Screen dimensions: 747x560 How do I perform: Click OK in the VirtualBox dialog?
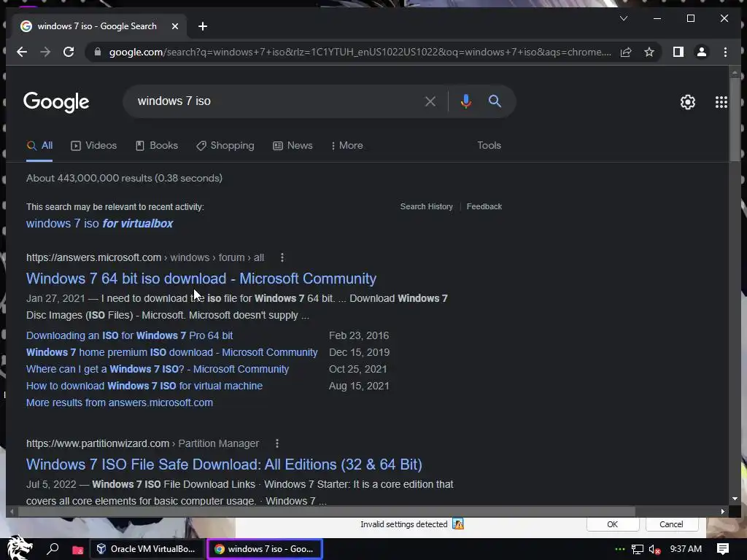pos(612,524)
